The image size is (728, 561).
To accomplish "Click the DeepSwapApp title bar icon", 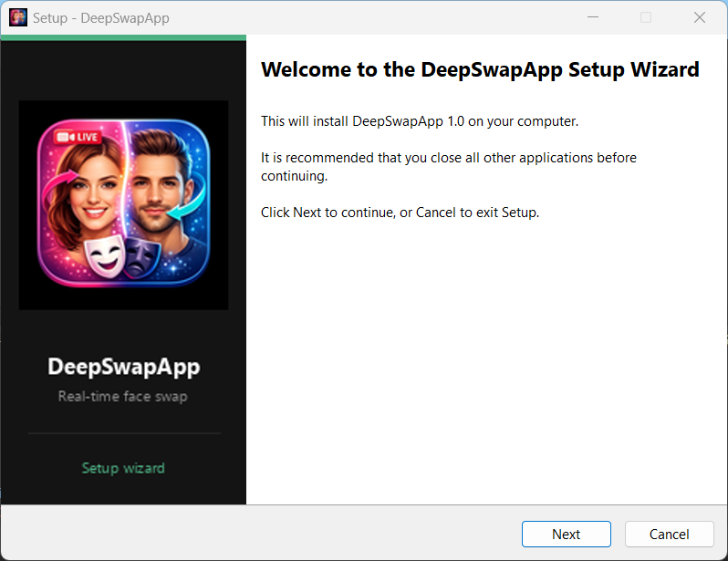I will tap(18, 17).
